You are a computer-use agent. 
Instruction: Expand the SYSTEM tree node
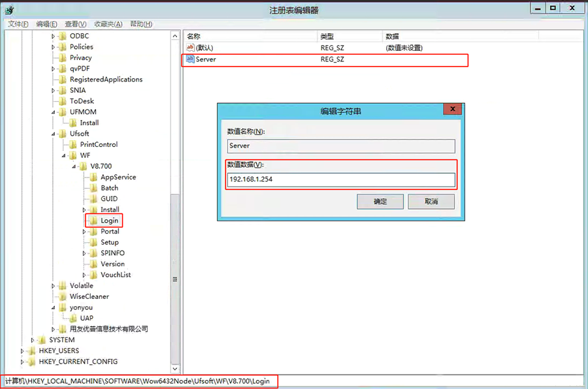[32, 340]
